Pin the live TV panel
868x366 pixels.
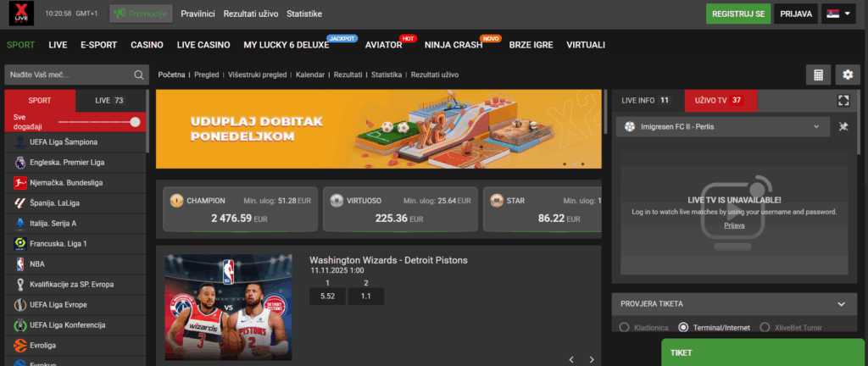pyautogui.click(x=843, y=126)
